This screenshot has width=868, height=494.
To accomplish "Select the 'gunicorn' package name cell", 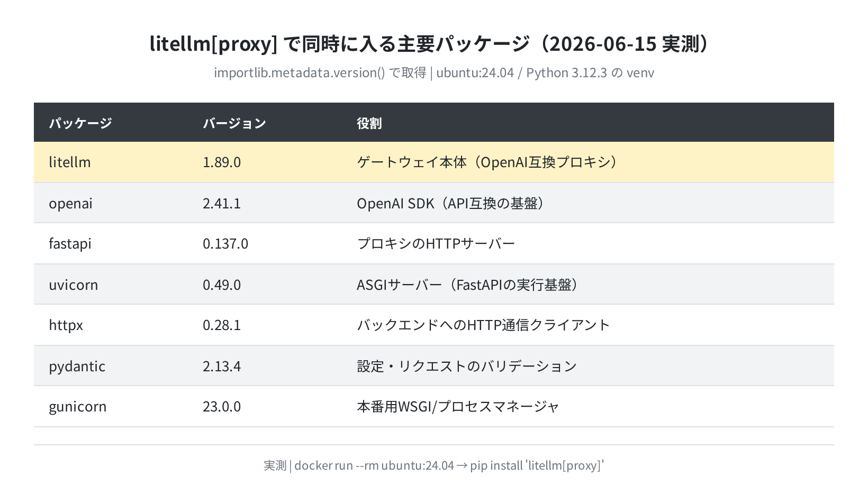I will point(78,406).
